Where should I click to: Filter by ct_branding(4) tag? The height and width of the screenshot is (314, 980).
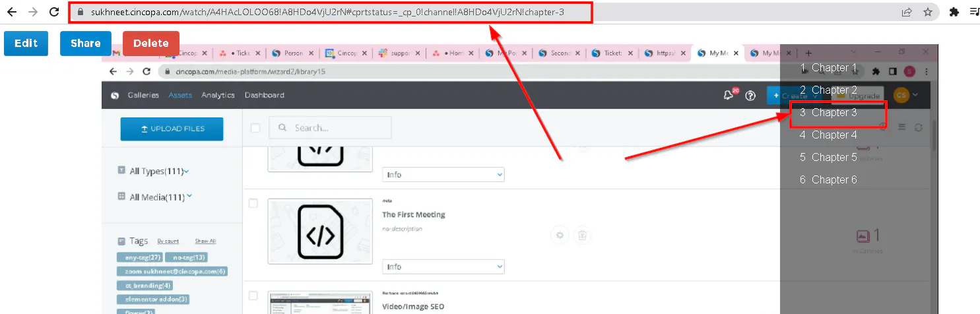[145, 286]
